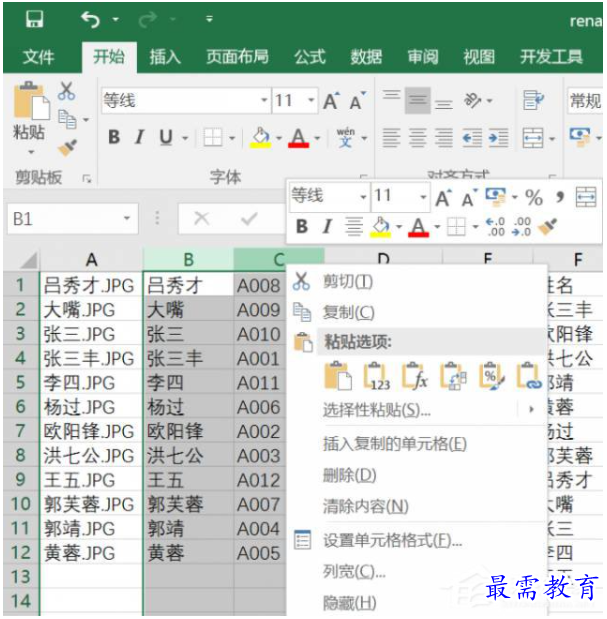Open the 数据 ribbon tab
The width and height of the screenshot is (607, 619).
(x=366, y=57)
